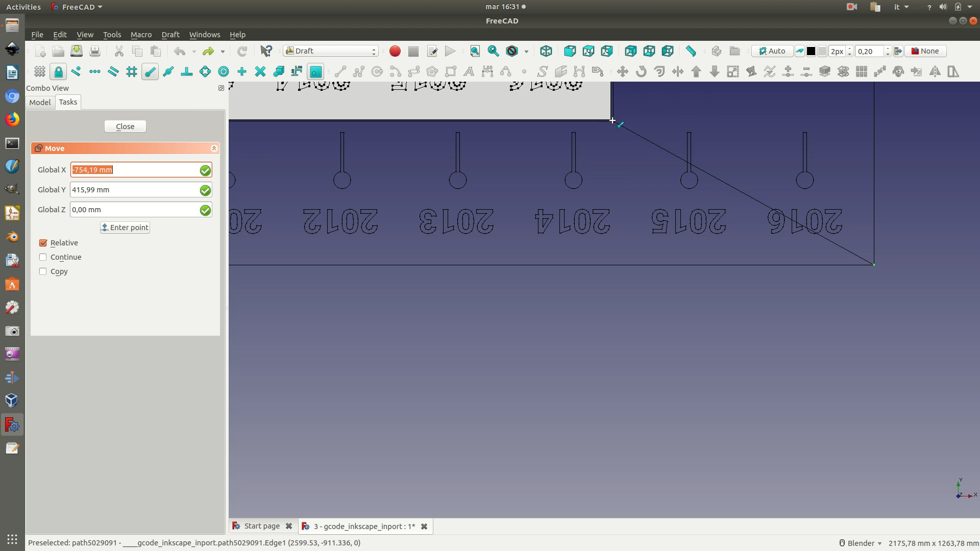Click the Global Z input field
Screen dimensions: 980x551
point(141,210)
